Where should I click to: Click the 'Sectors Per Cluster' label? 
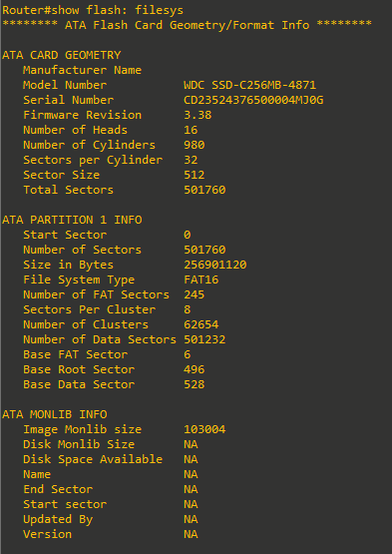[90, 309]
